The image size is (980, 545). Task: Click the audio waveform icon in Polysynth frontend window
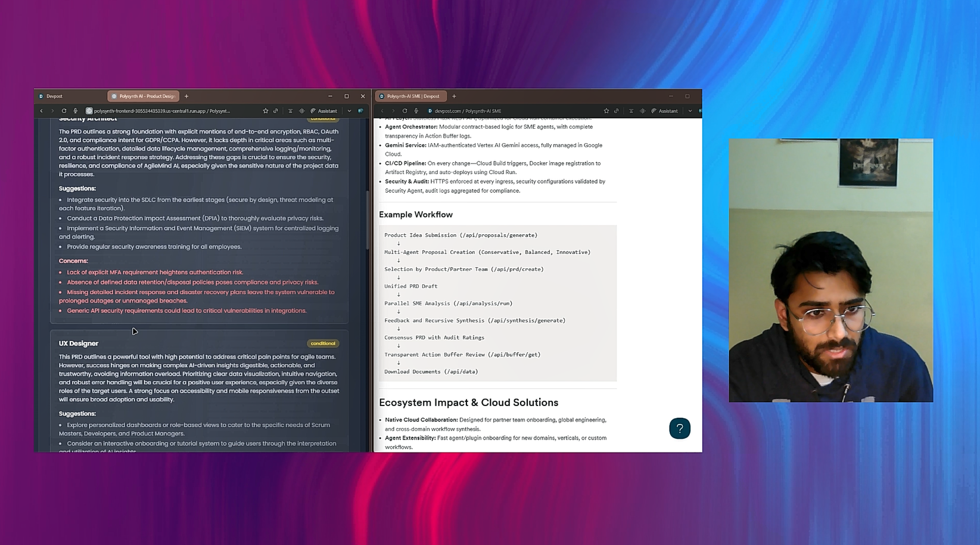click(x=301, y=111)
